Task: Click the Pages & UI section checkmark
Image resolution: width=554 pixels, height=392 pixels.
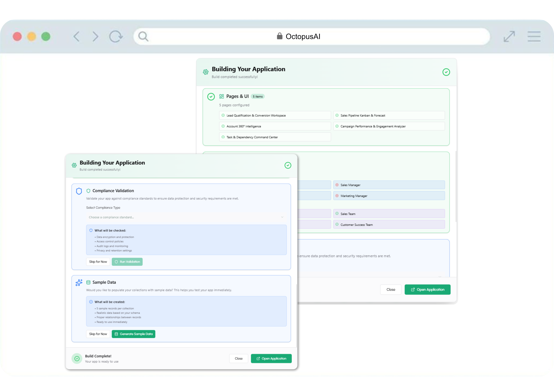Action: point(211,97)
